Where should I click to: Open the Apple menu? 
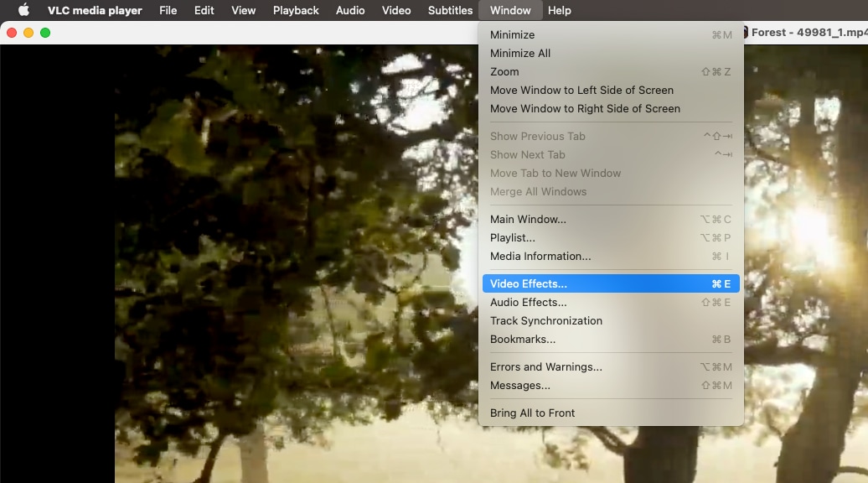click(x=23, y=10)
